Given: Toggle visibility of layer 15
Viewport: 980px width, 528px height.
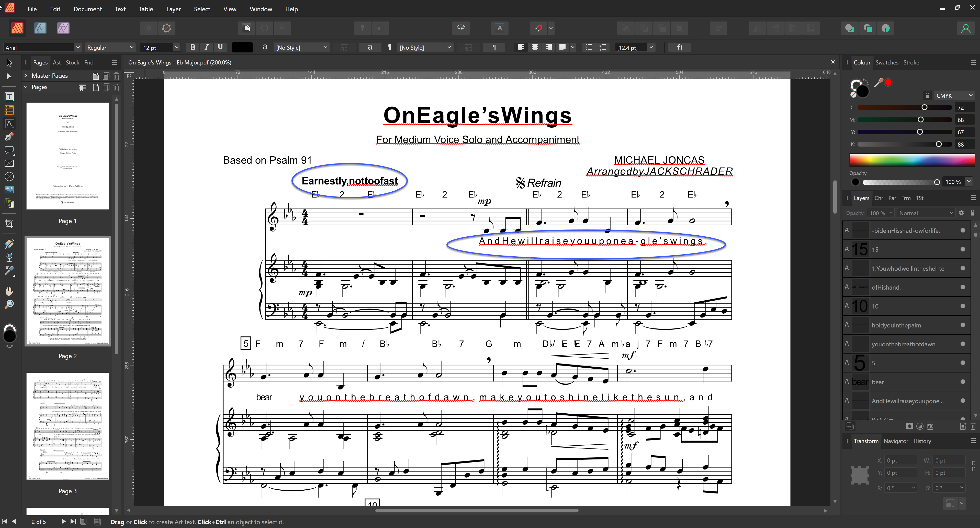Looking at the screenshot, I should (963, 249).
